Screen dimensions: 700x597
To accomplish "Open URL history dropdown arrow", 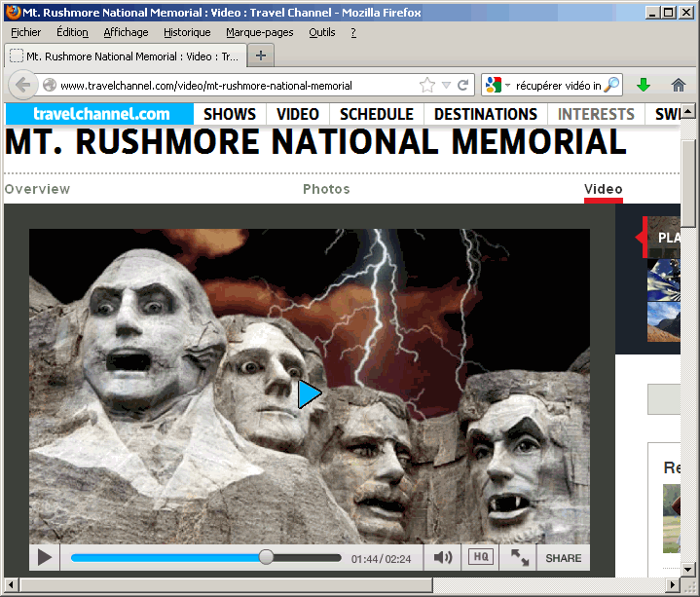I will (446, 85).
